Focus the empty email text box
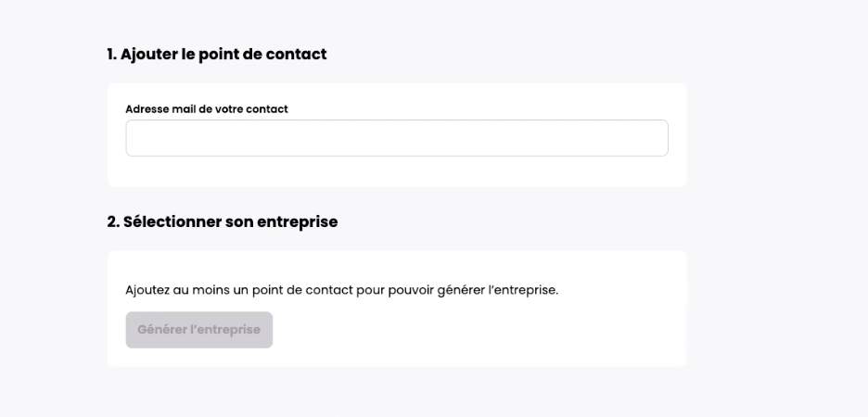The width and height of the screenshot is (868, 417). tap(397, 138)
